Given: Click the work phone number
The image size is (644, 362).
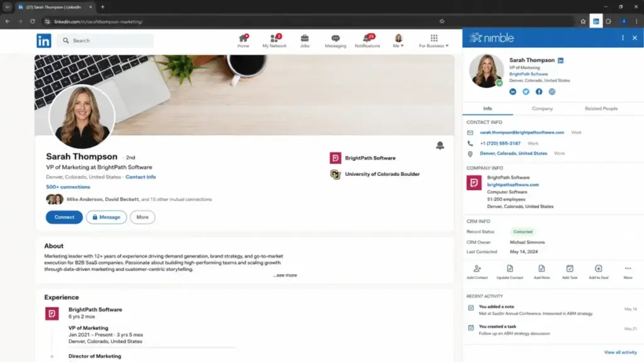Looking at the screenshot, I should click(500, 143).
